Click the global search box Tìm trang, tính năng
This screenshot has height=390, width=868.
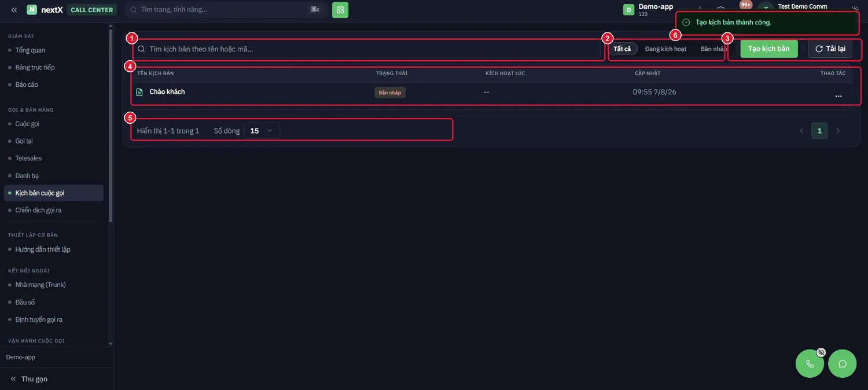pos(226,10)
